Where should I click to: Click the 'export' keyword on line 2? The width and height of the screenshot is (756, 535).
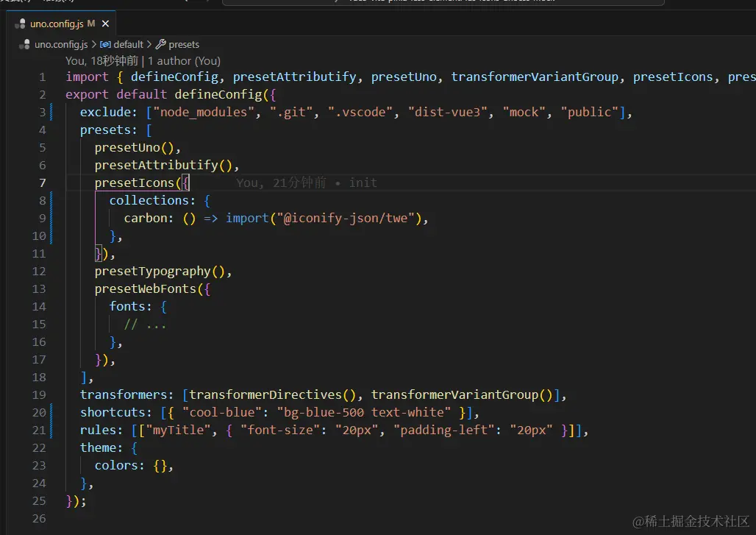click(88, 94)
